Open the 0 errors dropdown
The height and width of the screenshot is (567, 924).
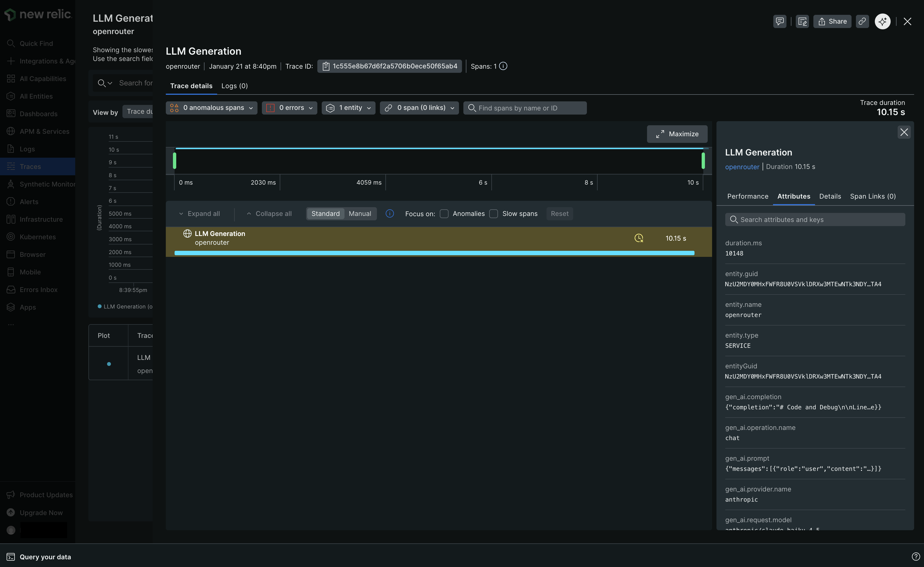click(x=289, y=108)
